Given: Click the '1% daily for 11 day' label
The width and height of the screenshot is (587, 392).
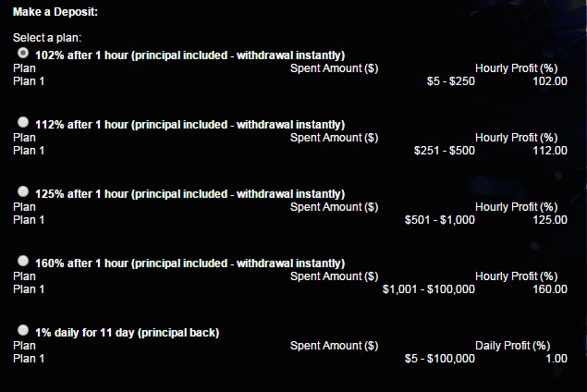Looking at the screenshot, I should point(127,333).
